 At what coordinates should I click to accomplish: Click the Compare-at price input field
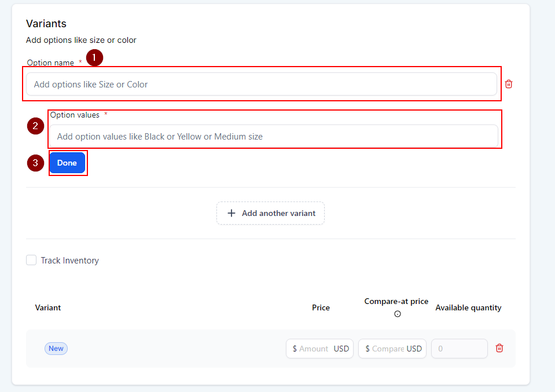(387, 349)
